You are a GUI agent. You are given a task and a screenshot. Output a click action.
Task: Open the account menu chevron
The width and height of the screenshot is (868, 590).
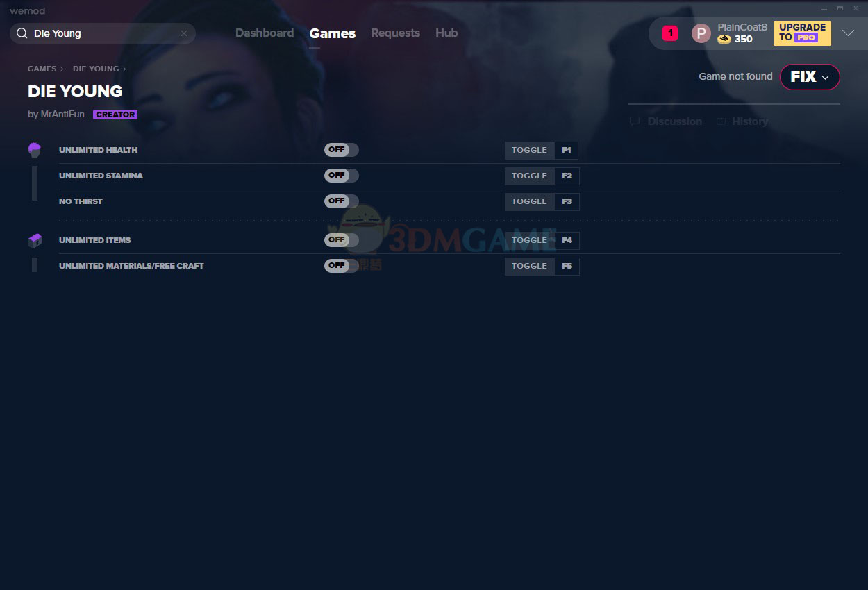848,33
